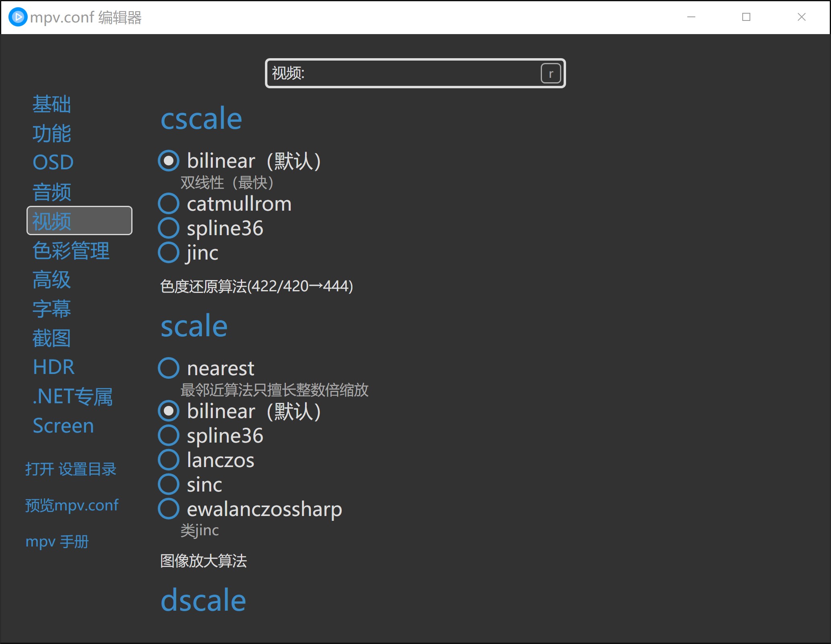Click the mpv app logo icon
This screenshot has width=831, height=644.
(18, 17)
